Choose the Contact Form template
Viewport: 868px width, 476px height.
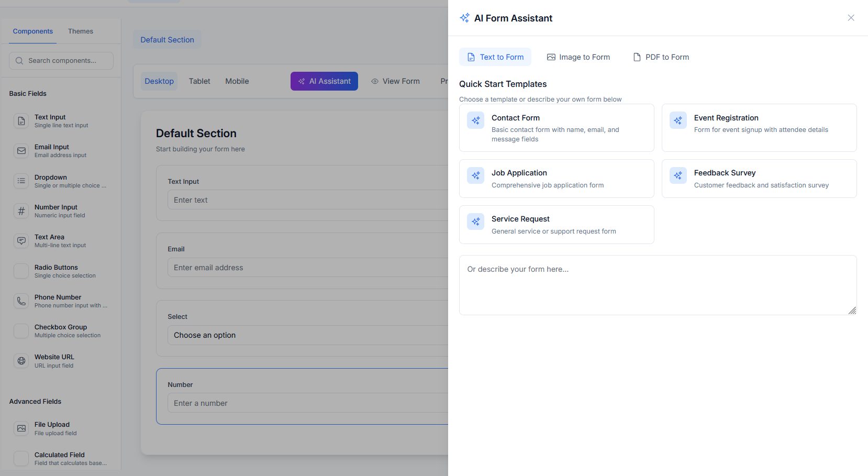[557, 128]
